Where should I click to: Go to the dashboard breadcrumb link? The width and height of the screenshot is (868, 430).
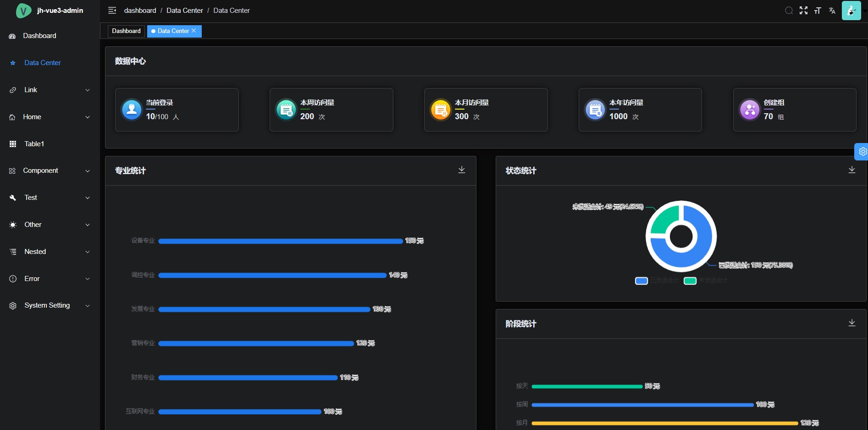(140, 11)
